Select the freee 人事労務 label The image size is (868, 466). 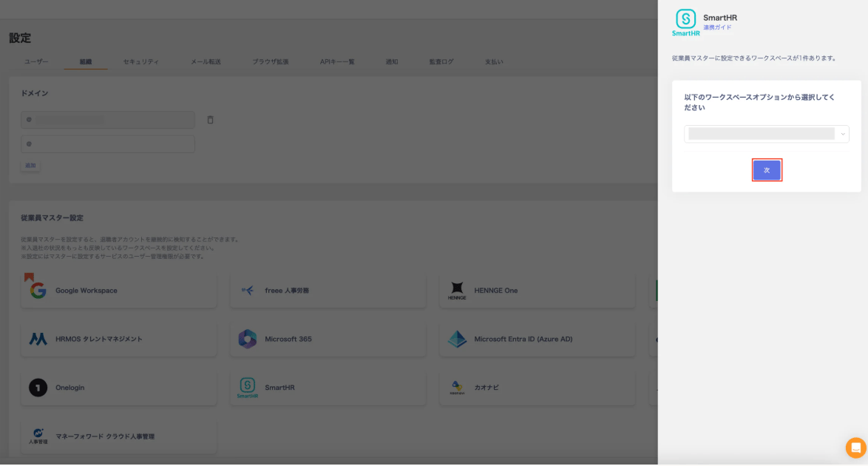coord(287,291)
